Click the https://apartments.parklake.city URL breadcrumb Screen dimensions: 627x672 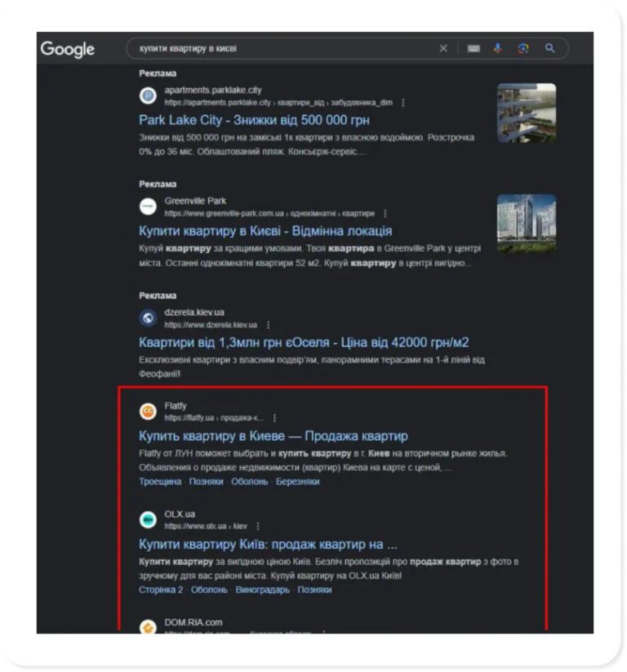(278, 103)
